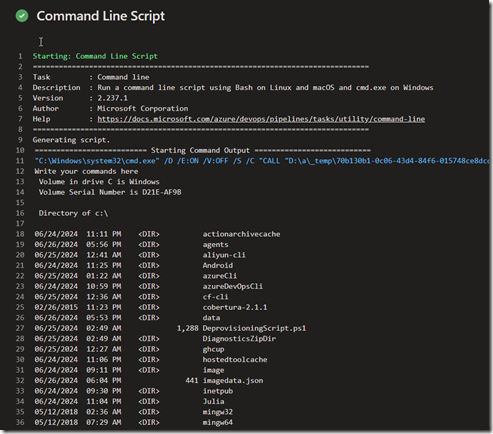Click the time '11:11 PM' on actionarchivecache row
This screenshot has width=493, height=434.
tap(104, 234)
